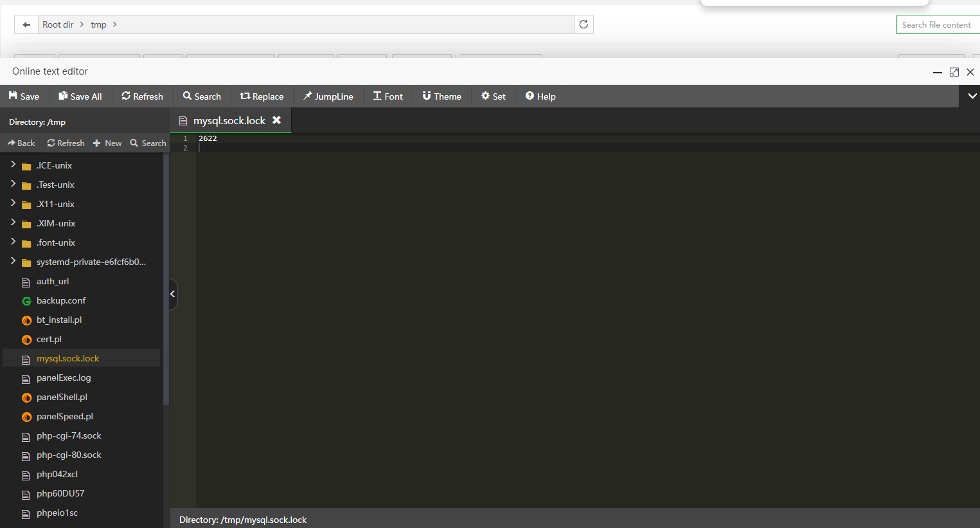Click the .XIM-unix folder icon
Image resolution: width=980 pixels, height=528 pixels.
pos(26,224)
